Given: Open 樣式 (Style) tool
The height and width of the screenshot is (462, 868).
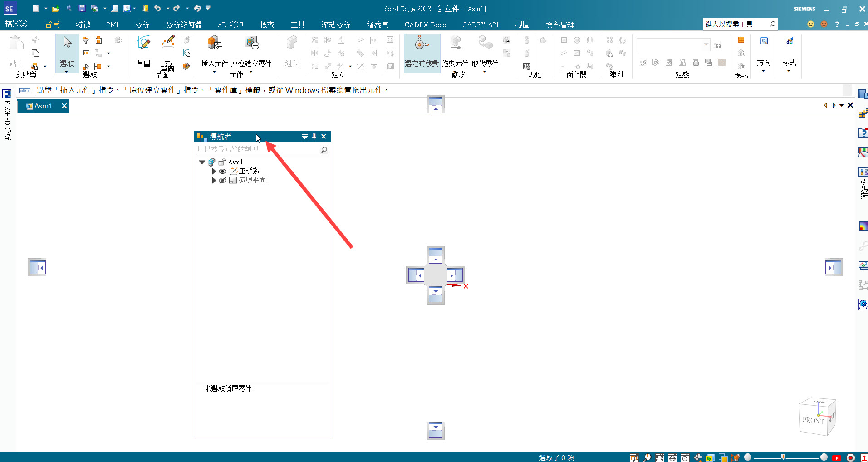Looking at the screenshot, I should coord(790,41).
